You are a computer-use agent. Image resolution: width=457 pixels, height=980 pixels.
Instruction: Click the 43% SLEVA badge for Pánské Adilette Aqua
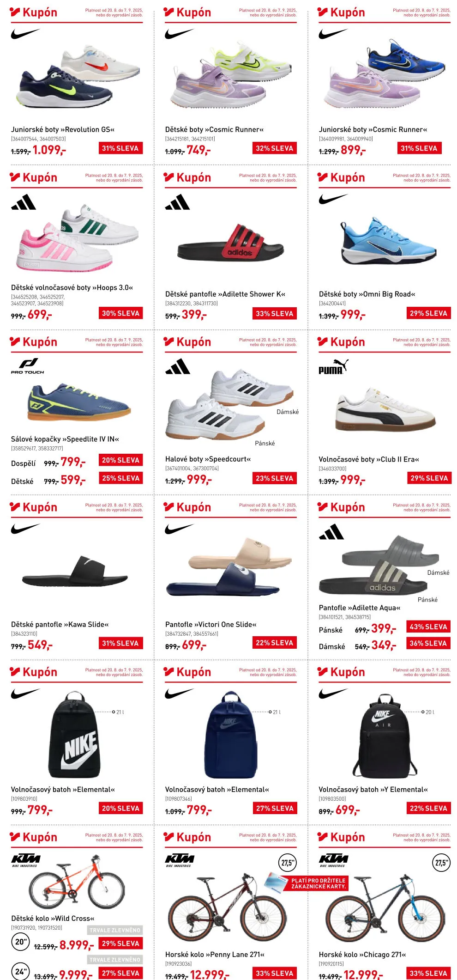428,627
